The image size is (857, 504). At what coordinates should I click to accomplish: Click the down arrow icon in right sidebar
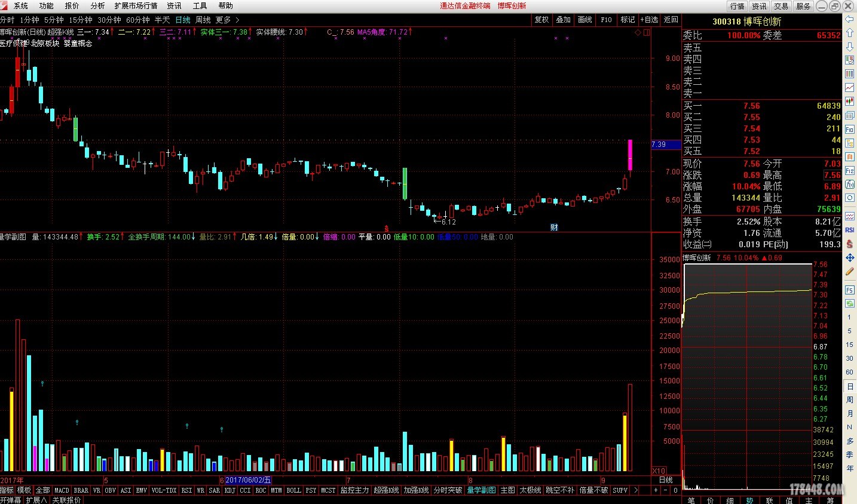click(849, 47)
